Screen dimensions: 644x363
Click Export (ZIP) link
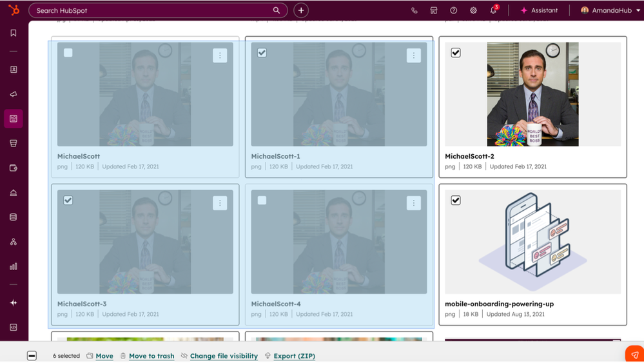tap(294, 356)
